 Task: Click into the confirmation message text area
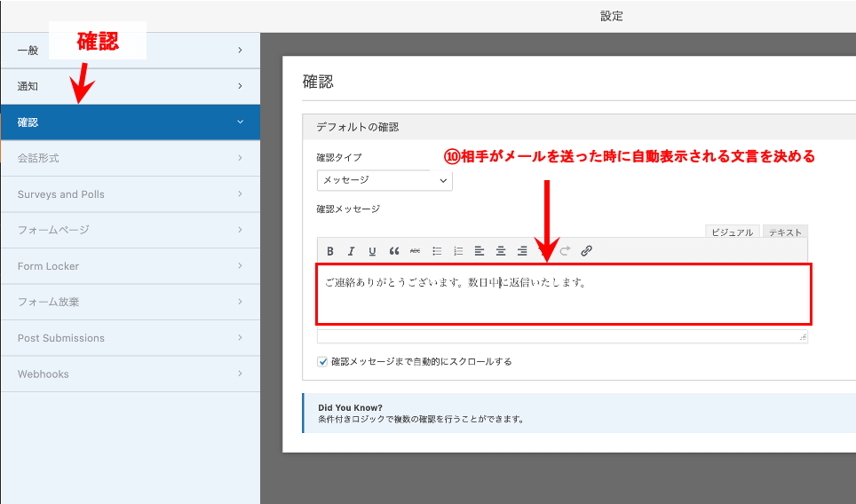[x=563, y=295]
